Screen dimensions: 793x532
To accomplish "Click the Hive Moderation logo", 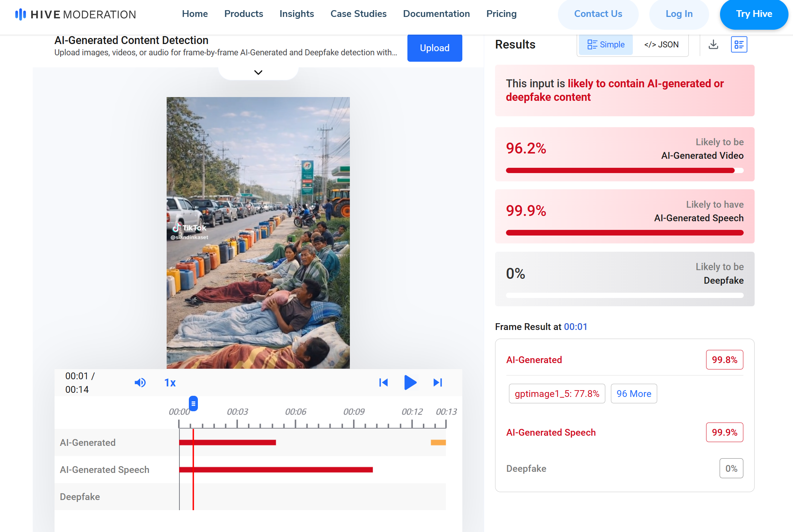I will coord(75,14).
